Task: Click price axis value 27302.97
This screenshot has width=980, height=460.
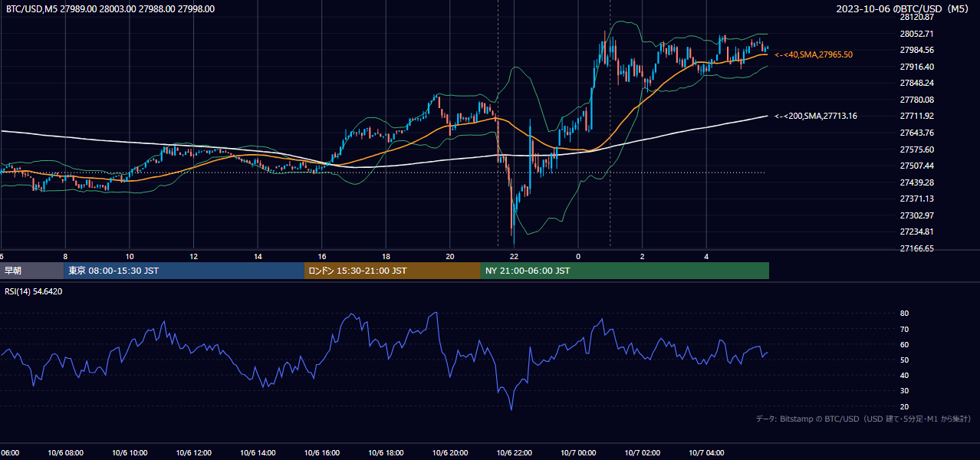Action: point(916,215)
